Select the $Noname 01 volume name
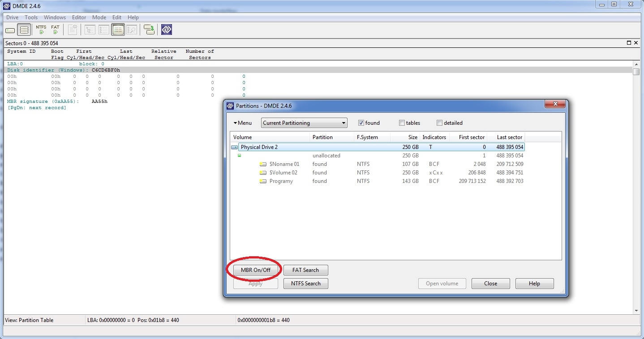The width and height of the screenshot is (644, 339). tap(284, 164)
